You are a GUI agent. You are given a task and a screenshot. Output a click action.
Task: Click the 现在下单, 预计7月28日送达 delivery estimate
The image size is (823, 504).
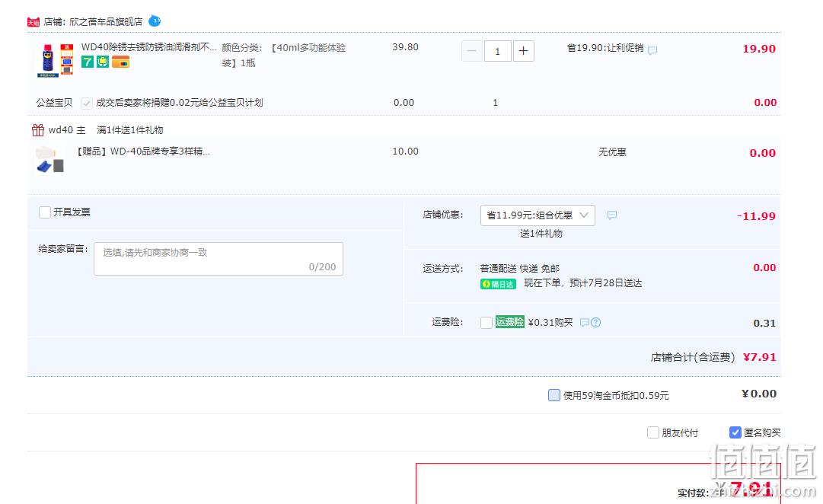pos(582,283)
